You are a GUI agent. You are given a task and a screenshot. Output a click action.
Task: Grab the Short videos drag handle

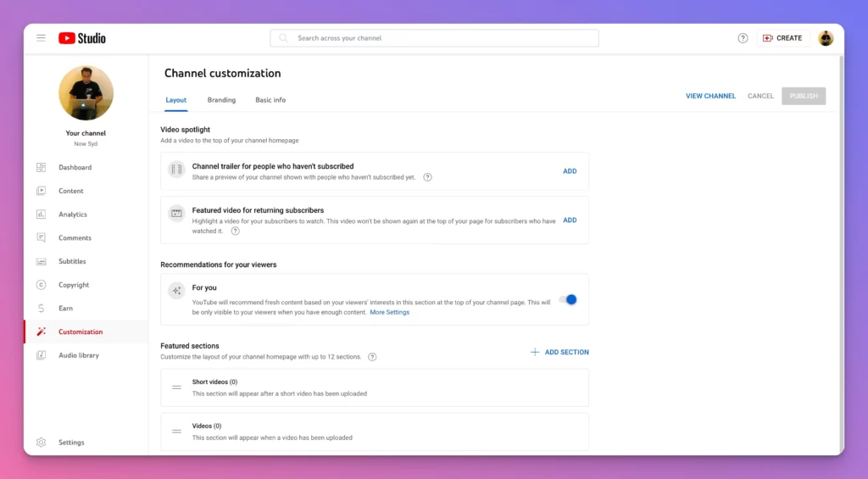coord(176,387)
